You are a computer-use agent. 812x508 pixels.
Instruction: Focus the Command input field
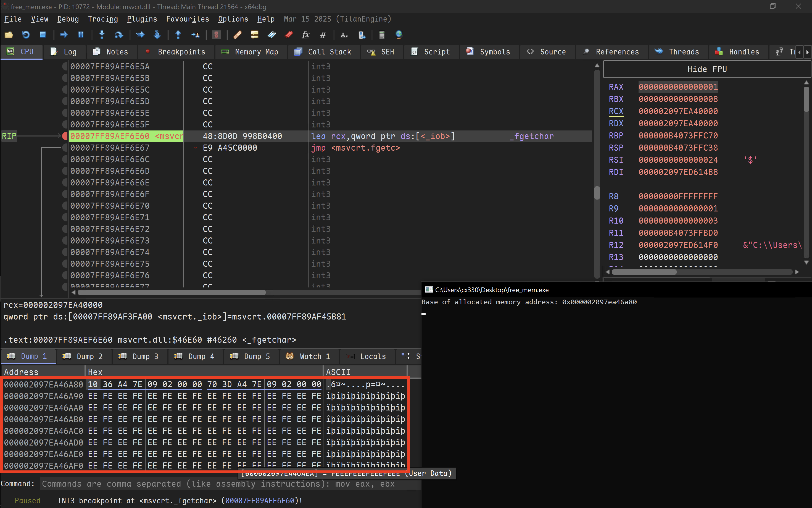(x=231, y=484)
